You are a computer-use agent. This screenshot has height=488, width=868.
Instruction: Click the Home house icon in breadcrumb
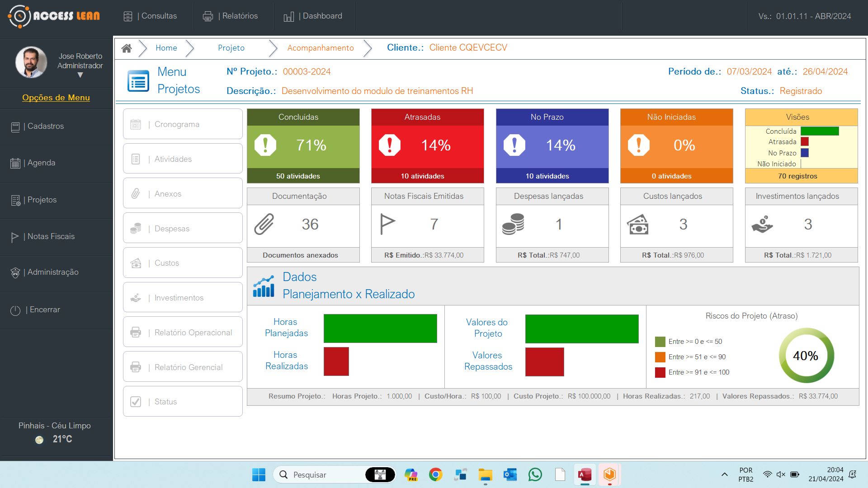pyautogui.click(x=127, y=48)
